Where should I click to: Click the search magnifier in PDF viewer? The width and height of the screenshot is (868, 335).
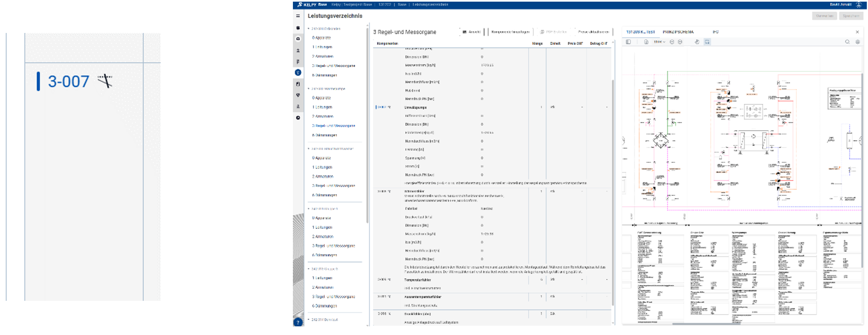(x=847, y=42)
